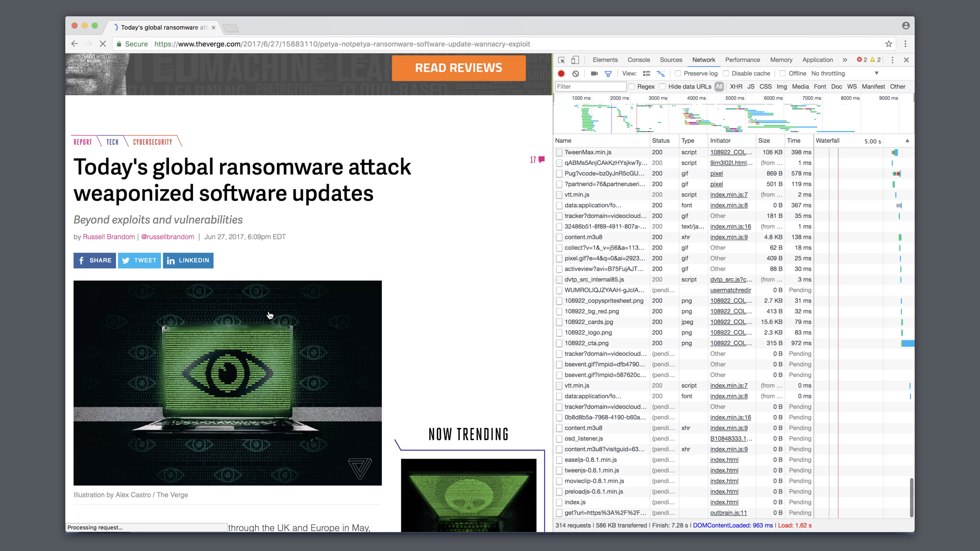Open the Sources tab

pos(671,60)
